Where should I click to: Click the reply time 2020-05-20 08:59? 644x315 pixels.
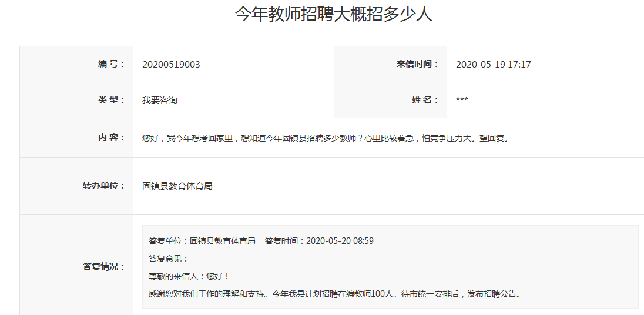[340, 241]
